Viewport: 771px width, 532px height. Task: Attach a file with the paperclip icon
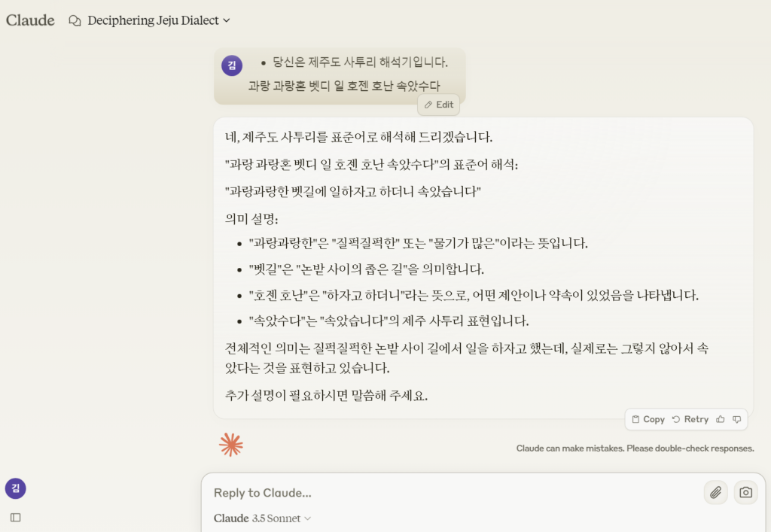(715, 492)
